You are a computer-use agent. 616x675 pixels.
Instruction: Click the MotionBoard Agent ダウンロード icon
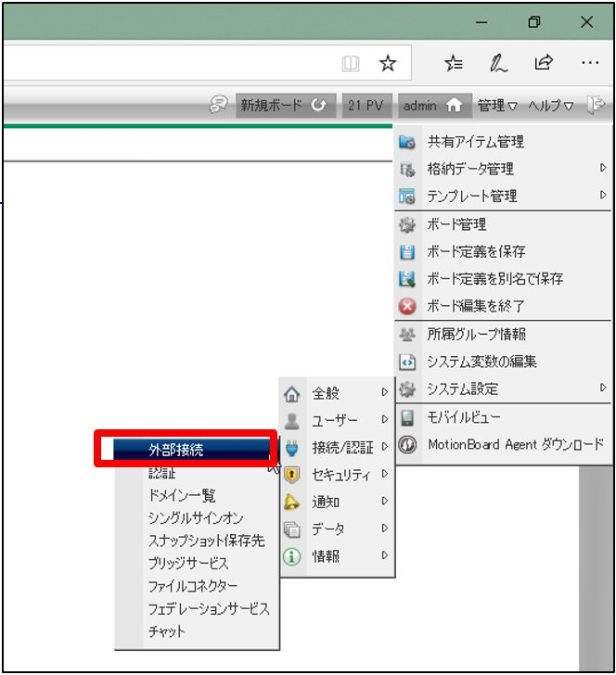[x=407, y=445]
